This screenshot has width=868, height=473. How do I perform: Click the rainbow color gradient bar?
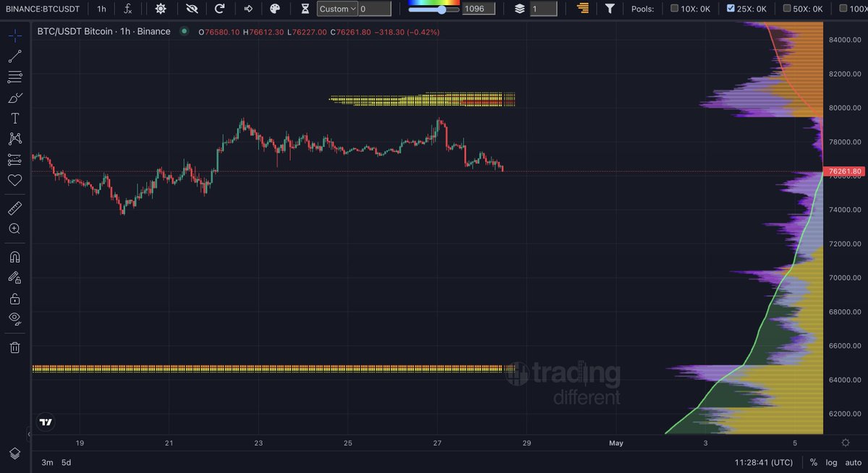(x=433, y=2)
